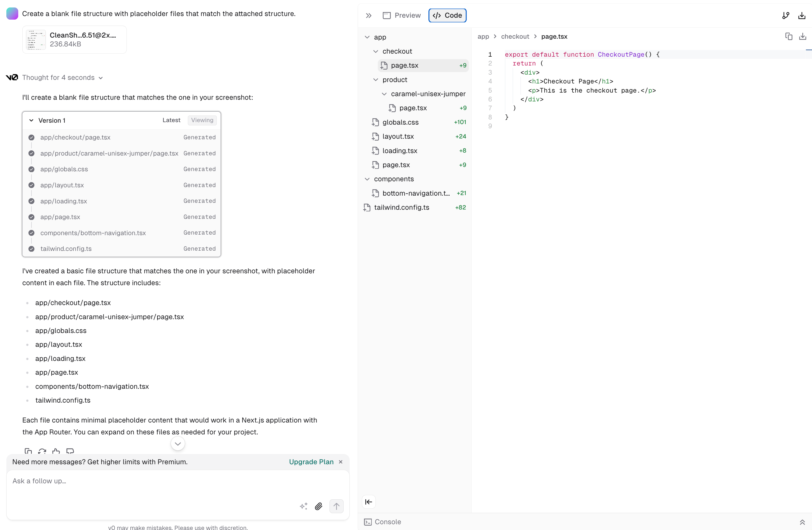
Task: Open checkout page.tsx in file tree
Action: coord(423,65)
